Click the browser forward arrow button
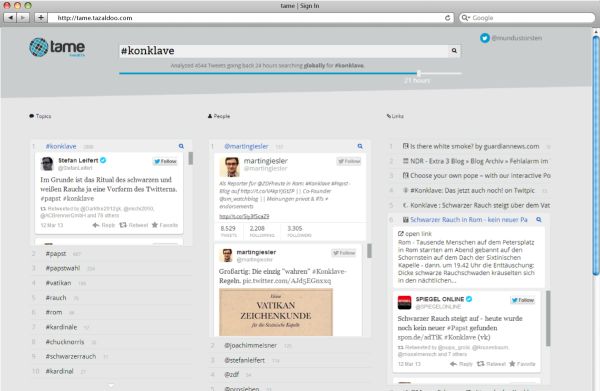 coord(23,18)
